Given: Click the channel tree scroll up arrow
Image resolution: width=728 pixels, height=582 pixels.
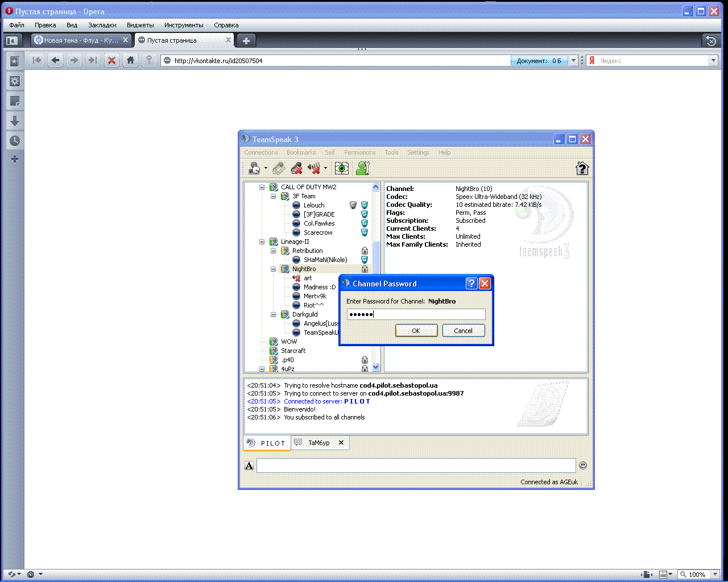Looking at the screenshot, I should [375, 187].
